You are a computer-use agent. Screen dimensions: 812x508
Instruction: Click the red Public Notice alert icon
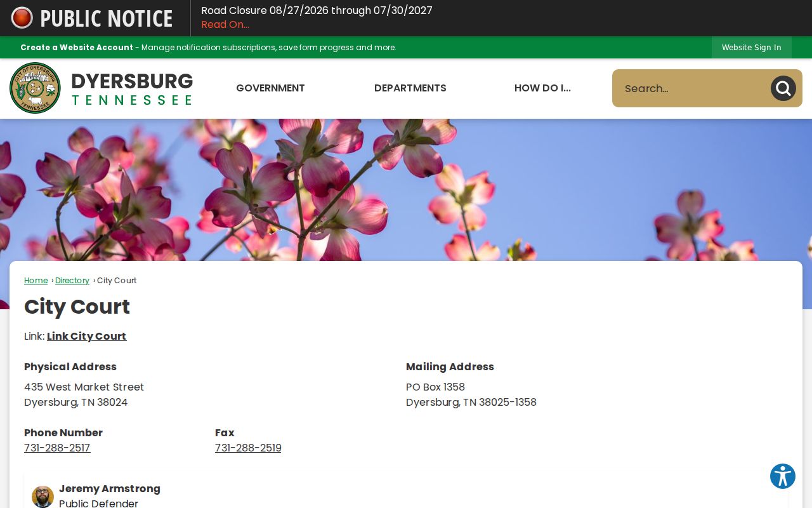click(x=22, y=18)
